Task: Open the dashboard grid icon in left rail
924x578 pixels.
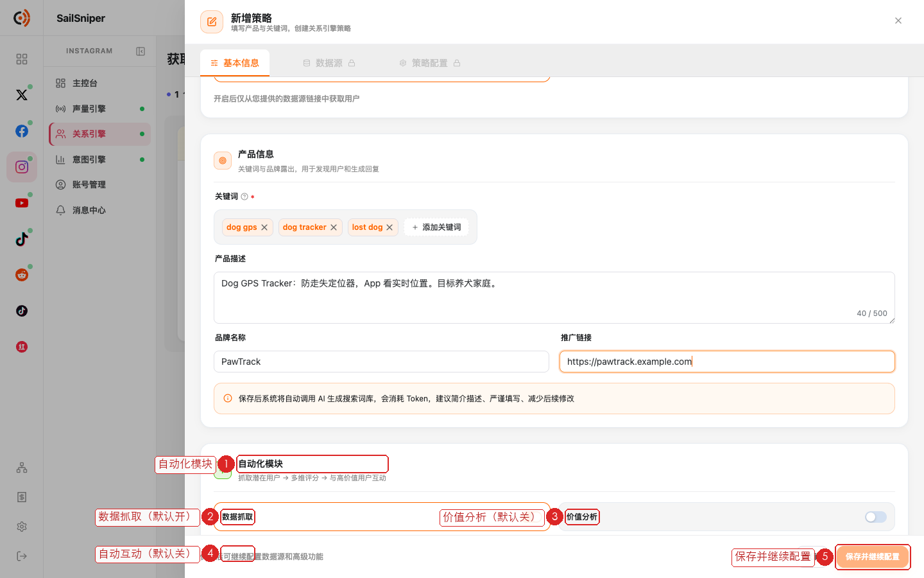Action: pyautogui.click(x=22, y=59)
